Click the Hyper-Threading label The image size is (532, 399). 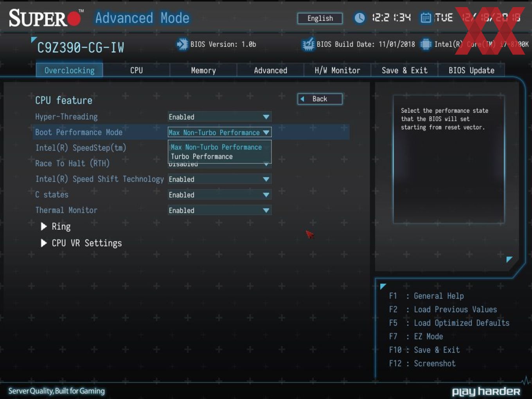[x=66, y=117]
